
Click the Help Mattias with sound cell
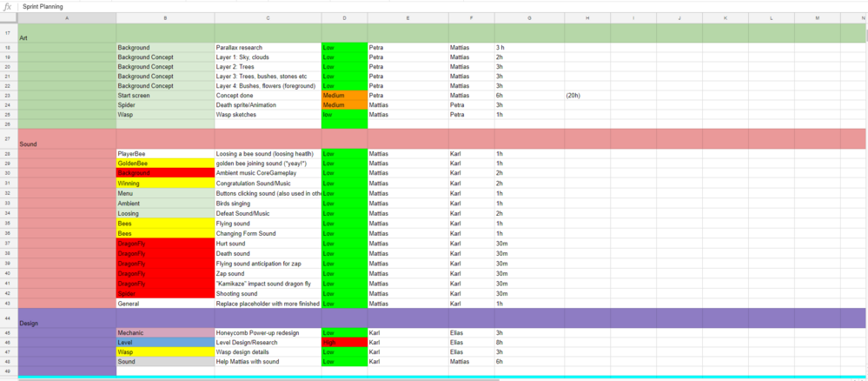click(x=268, y=361)
